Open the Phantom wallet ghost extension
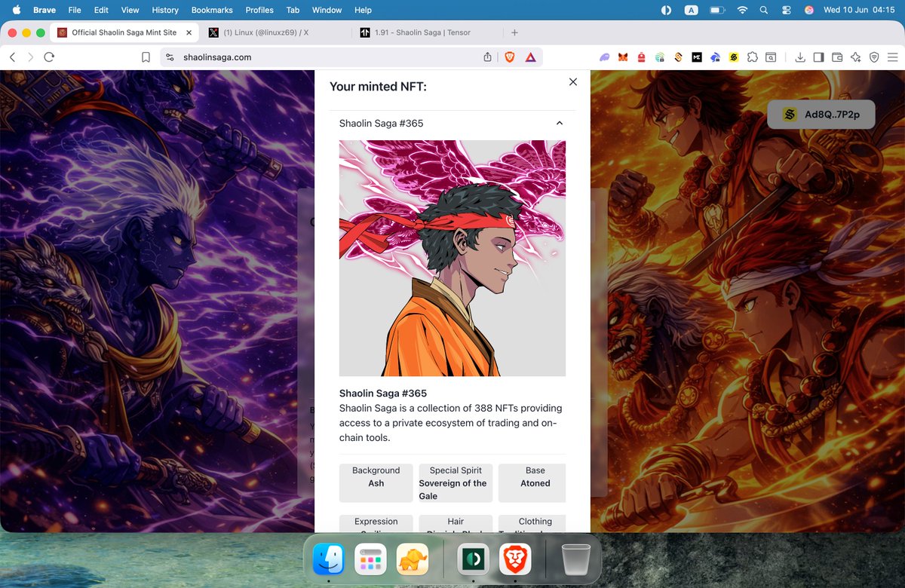The width and height of the screenshot is (905, 588). [605, 57]
